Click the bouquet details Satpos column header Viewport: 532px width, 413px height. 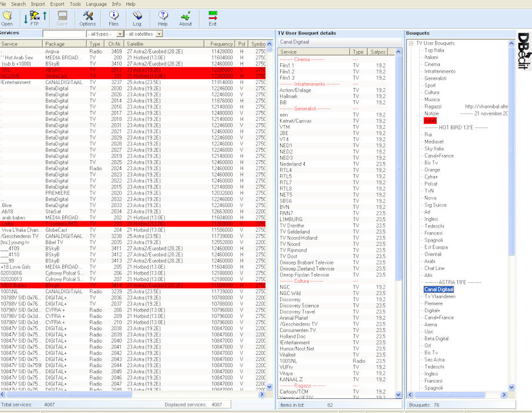point(378,52)
